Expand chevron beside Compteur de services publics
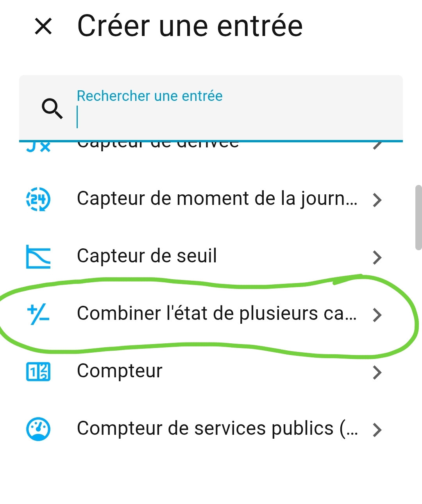 click(377, 430)
